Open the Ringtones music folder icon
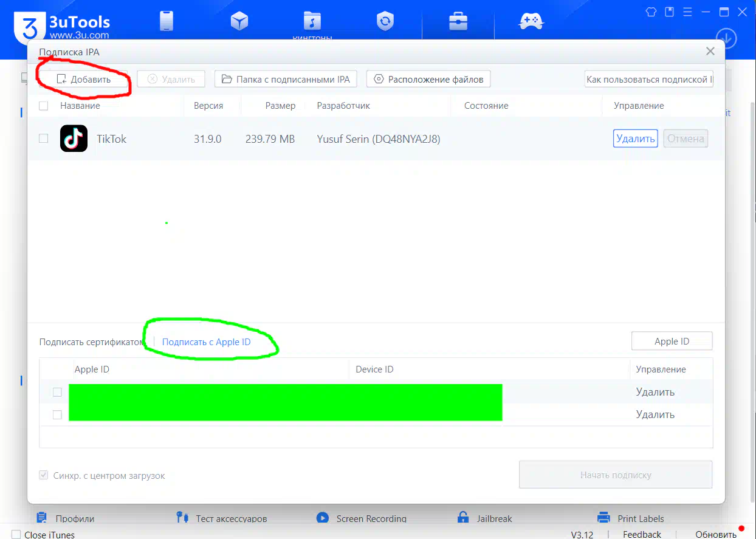 pos(312,21)
